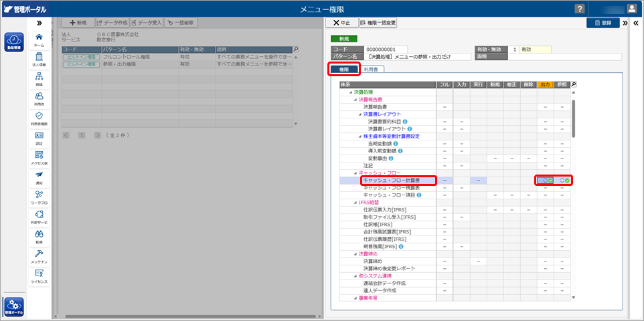
Task: Click the 説明 input field
Action: (x=565, y=57)
